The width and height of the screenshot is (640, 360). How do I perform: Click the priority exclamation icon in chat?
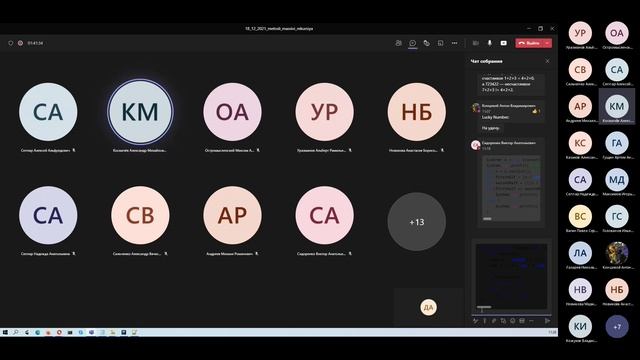point(485,321)
